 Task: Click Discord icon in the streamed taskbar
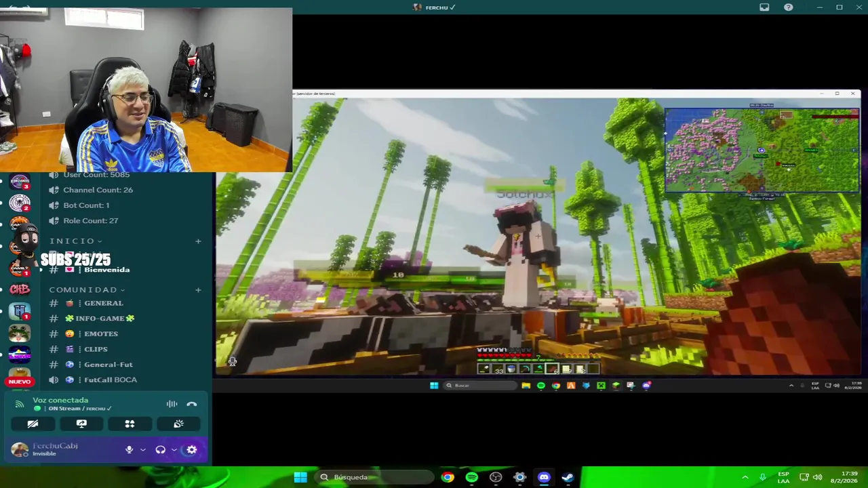[x=646, y=386]
